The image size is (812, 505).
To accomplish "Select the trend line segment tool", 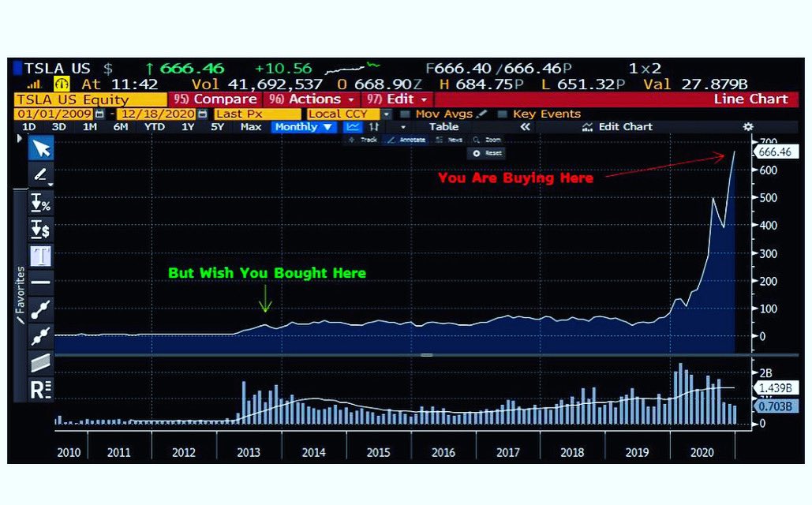I will pyautogui.click(x=40, y=310).
